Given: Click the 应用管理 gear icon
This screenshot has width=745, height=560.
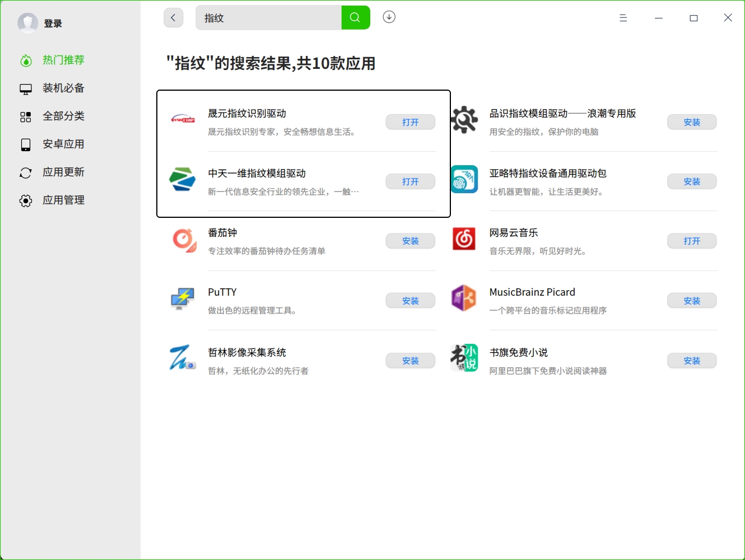Looking at the screenshot, I should pos(26,201).
